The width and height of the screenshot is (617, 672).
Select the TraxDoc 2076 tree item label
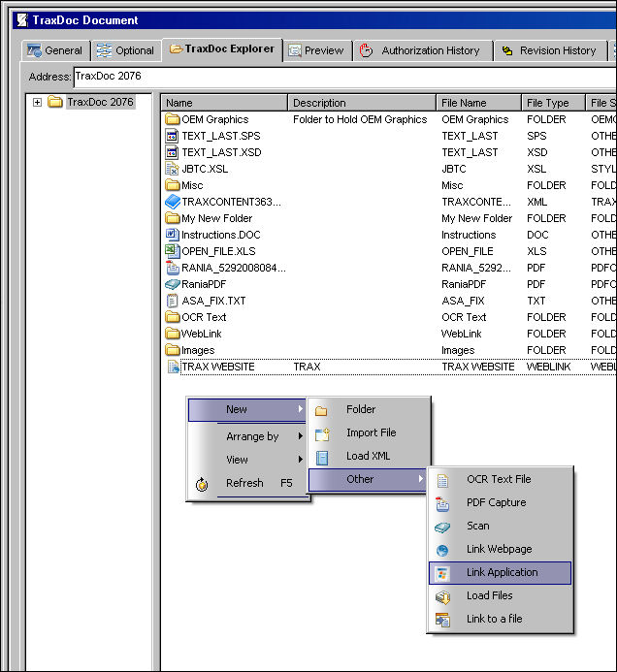(100, 102)
